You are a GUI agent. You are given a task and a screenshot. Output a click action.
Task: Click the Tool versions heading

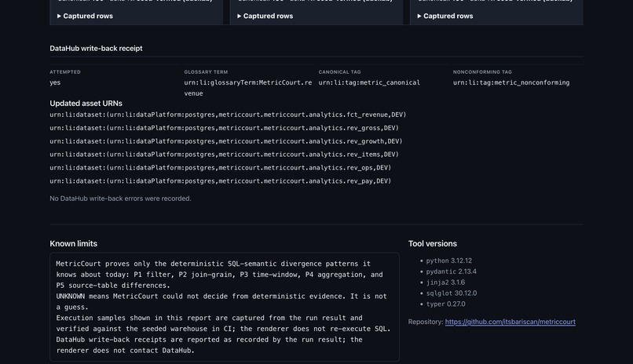(433, 244)
